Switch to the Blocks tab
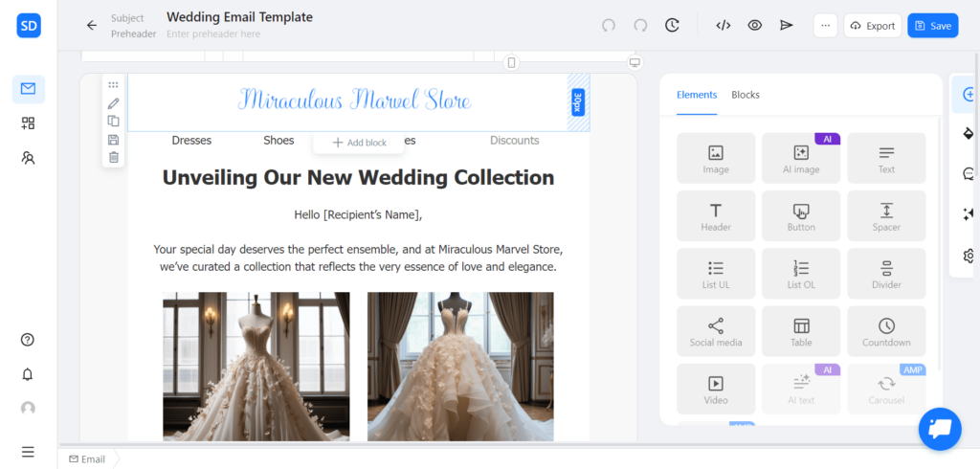Image resolution: width=980 pixels, height=469 pixels. pos(746,95)
